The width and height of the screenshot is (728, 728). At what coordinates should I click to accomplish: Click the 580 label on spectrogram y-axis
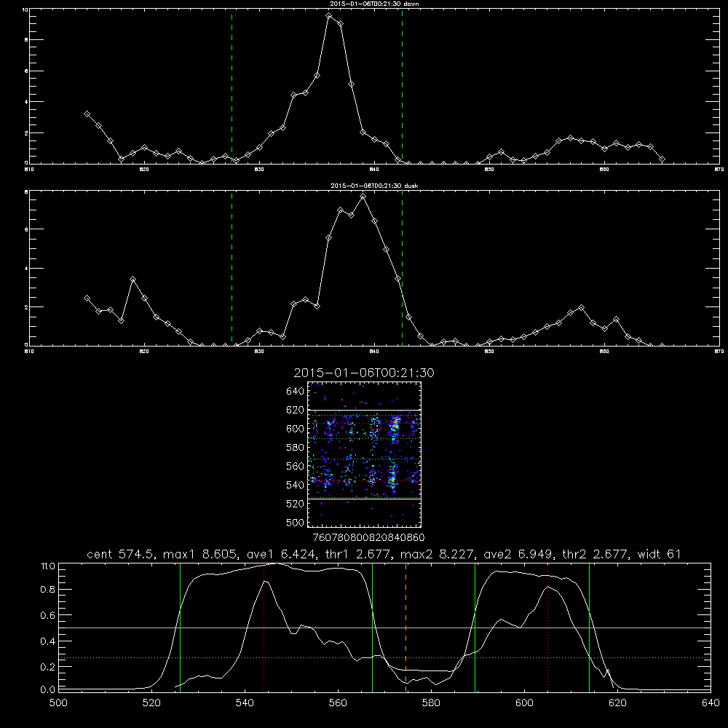[x=296, y=448]
